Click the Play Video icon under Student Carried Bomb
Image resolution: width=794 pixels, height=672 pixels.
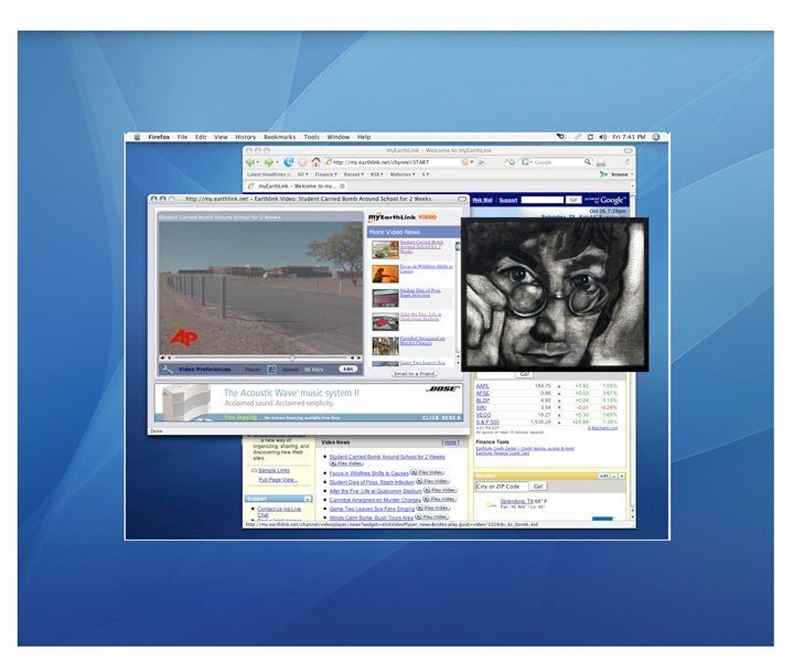pyautogui.click(x=347, y=463)
